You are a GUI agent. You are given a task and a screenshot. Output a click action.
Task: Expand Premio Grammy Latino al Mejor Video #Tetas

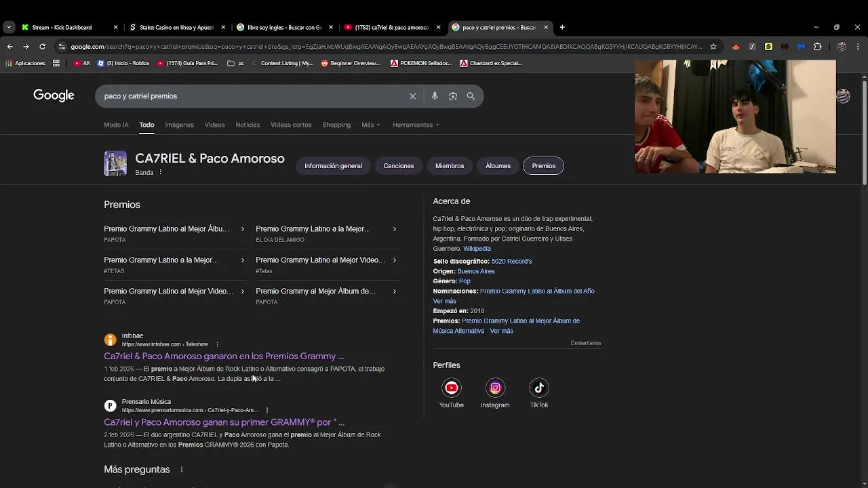coord(326,265)
